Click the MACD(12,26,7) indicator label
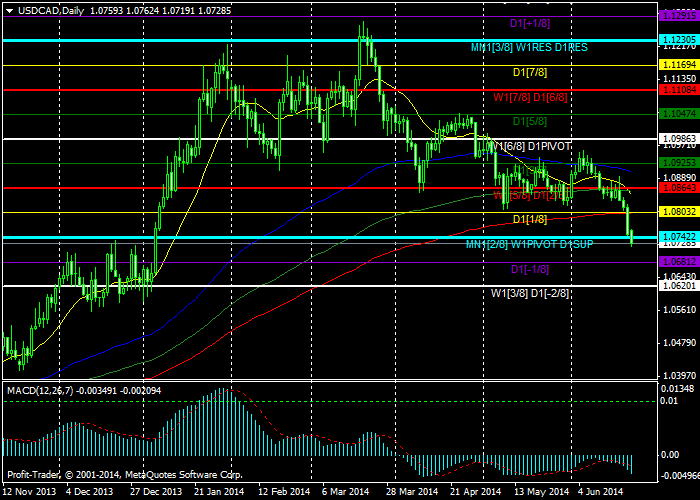The width and height of the screenshot is (700, 500). click(41, 391)
